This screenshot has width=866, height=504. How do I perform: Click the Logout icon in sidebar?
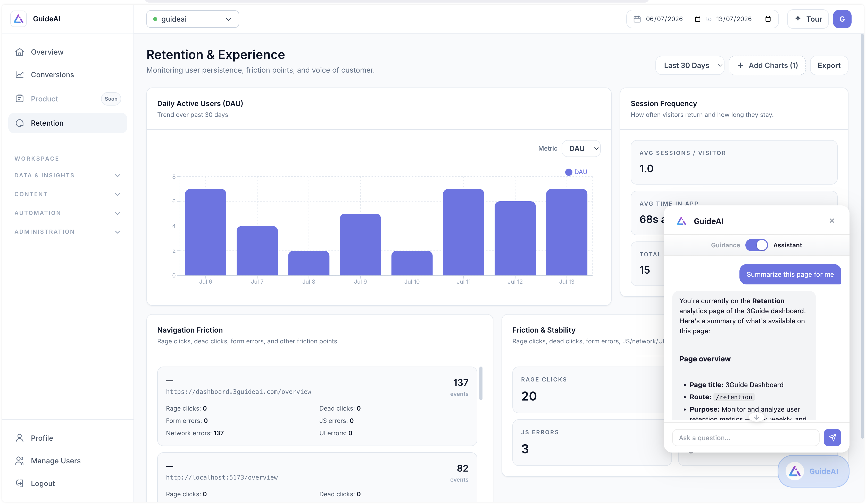pyautogui.click(x=20, y=483)
